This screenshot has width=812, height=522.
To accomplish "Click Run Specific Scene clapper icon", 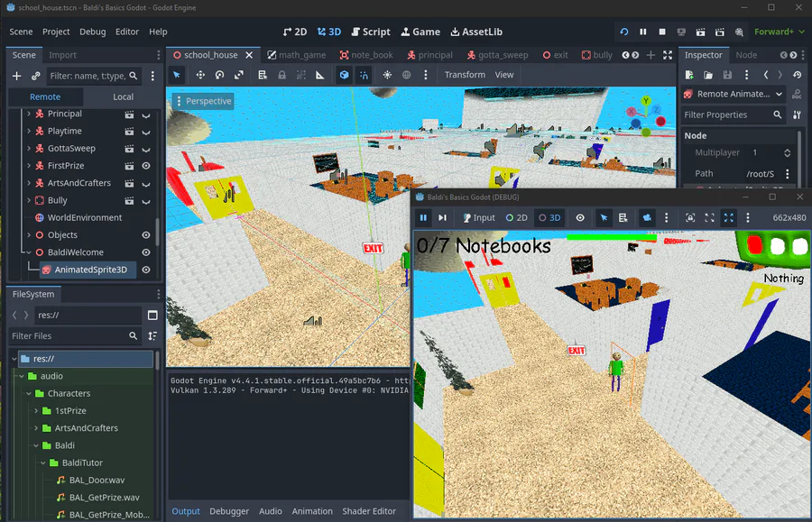I will coord(719,32).
